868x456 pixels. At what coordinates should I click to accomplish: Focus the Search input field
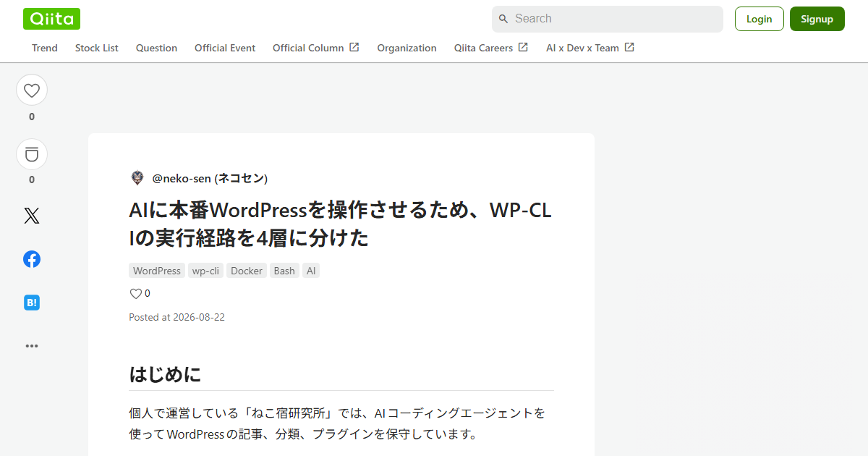tap(608, 19)
